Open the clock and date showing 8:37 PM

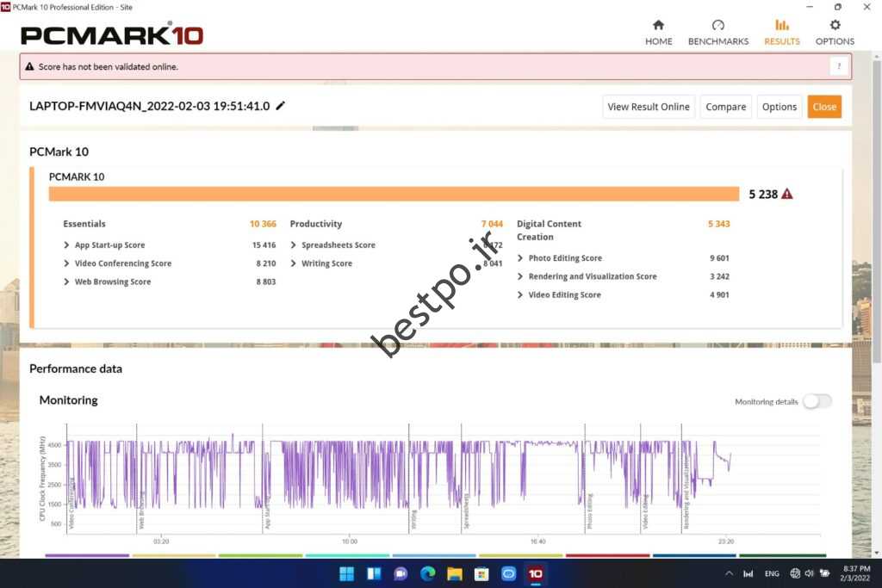pyautogui.click(x=855, y=573)
